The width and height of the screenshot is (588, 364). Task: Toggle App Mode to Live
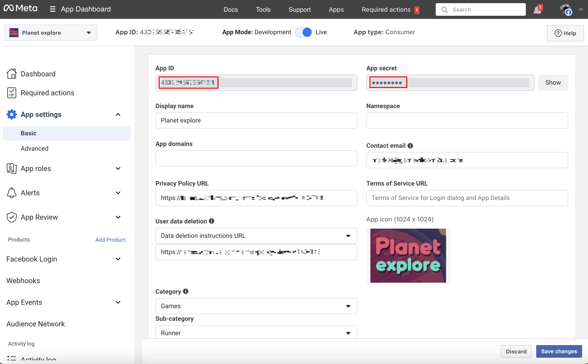point(303,32)
